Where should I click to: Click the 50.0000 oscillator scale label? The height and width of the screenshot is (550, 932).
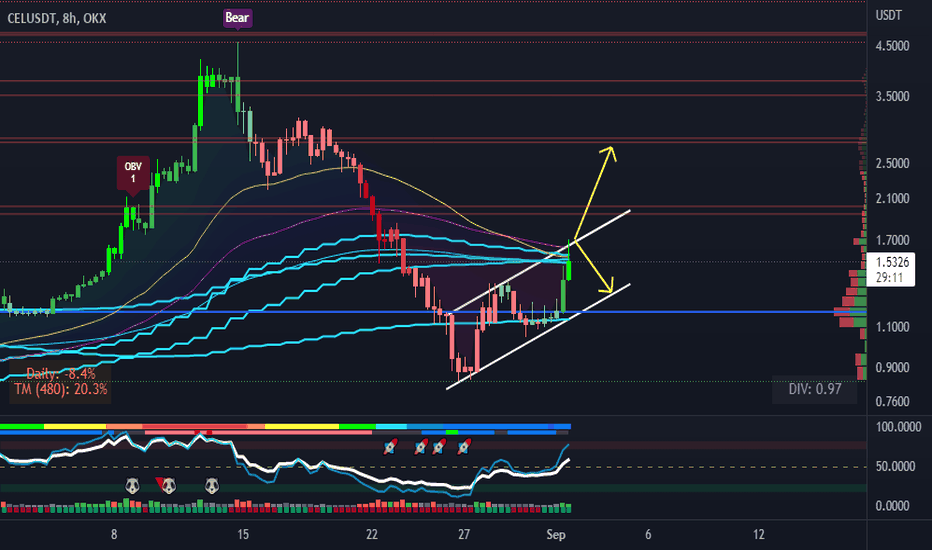[x=895, y=466]
